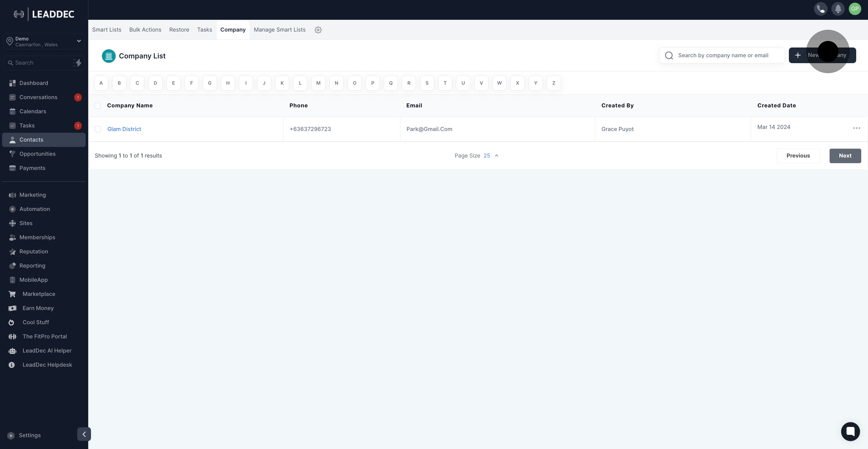Filter companies by letter G

210,83
